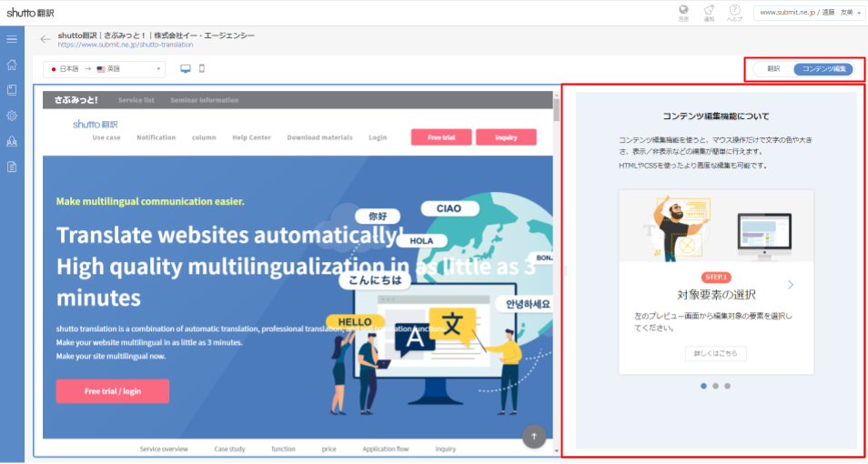This screenshot has width=868, height=464.
Task: Click preview scrollbar down arrow
Action: 557,451
